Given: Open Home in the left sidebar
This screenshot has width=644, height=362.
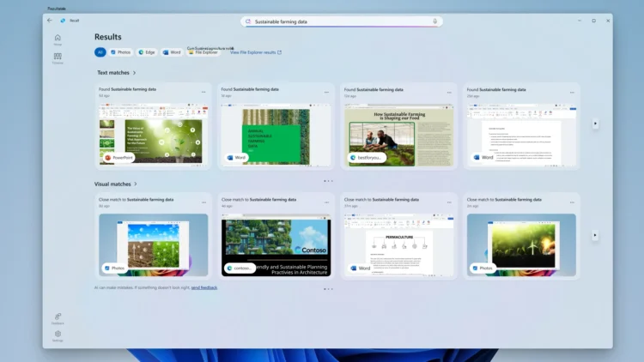Looking at the screenshot, I should click(58, 39).
